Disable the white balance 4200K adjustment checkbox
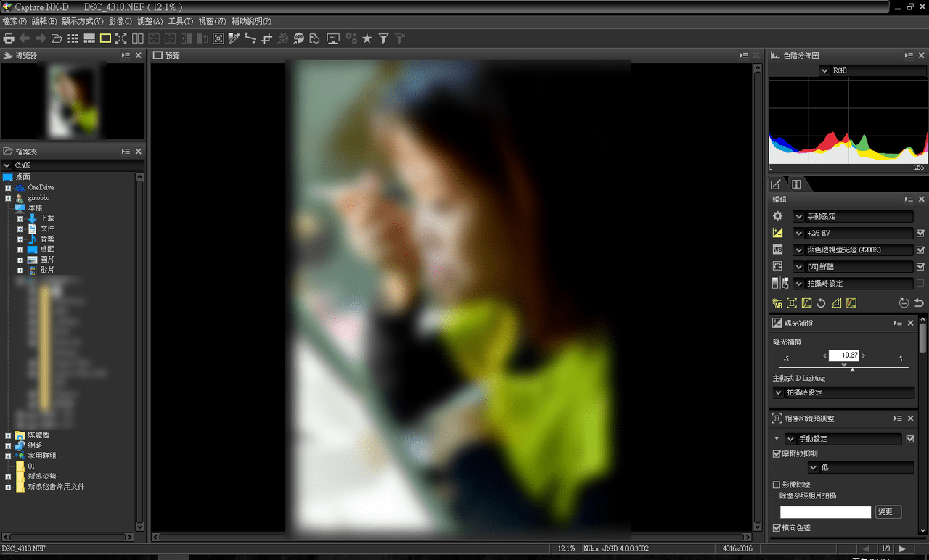This screenshot has height=560, width=929. pyautogui.click(x=921, y=250)
